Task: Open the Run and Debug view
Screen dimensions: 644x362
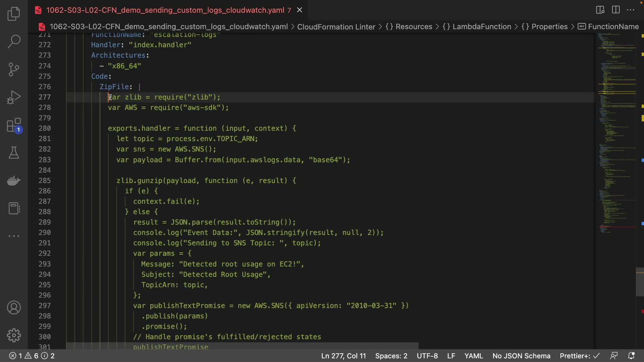Action: click(14, 98)
